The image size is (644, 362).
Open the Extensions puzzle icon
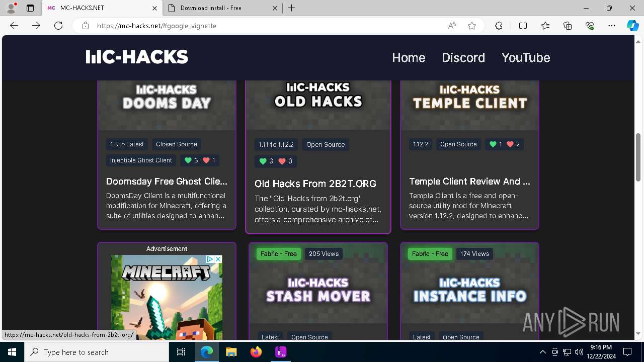tap(499, 26)
